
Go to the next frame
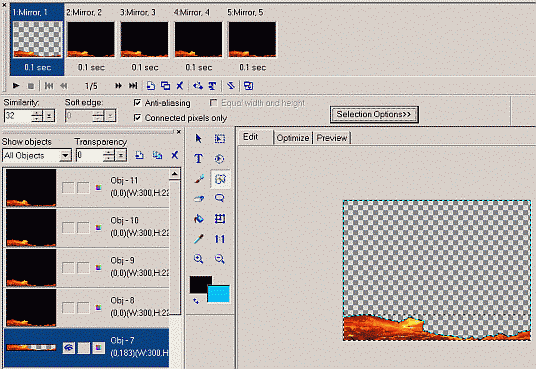tap(118, 85)
